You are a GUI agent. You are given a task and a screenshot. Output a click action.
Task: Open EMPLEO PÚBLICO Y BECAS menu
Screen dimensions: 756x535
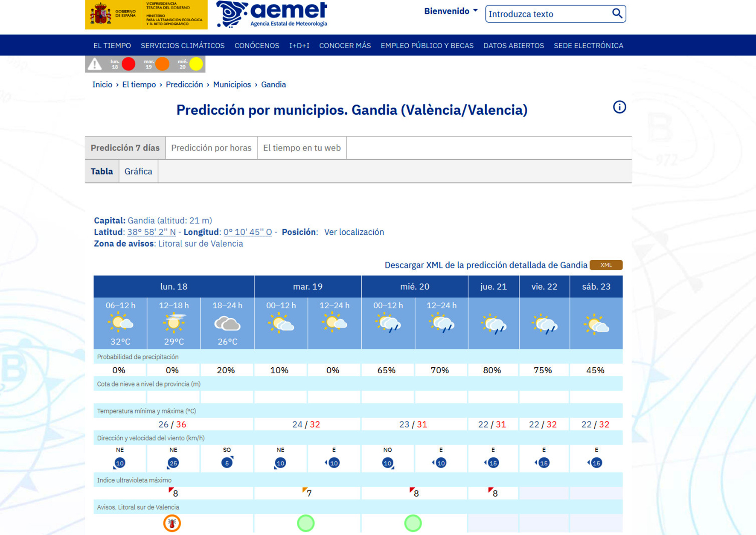[427, 46]
